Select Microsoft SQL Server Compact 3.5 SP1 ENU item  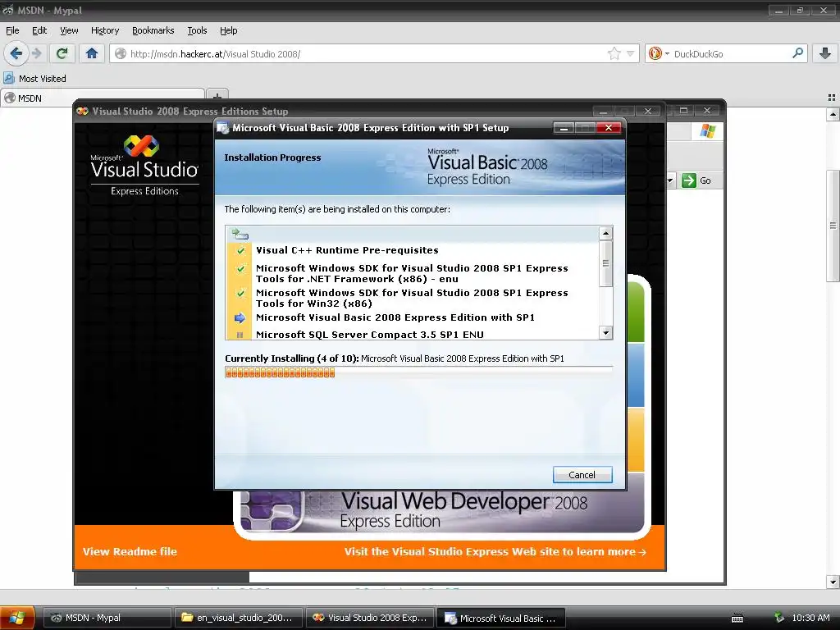click(x=370, y=335)
